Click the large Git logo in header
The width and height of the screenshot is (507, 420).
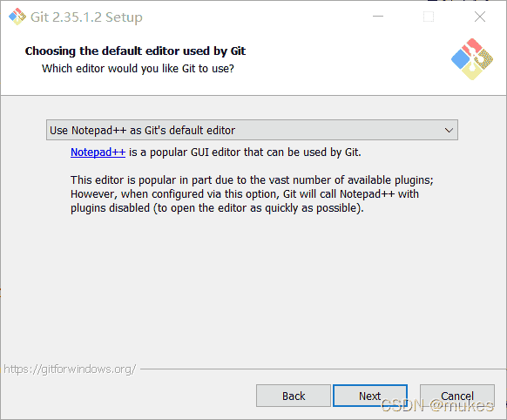(472, 59)
